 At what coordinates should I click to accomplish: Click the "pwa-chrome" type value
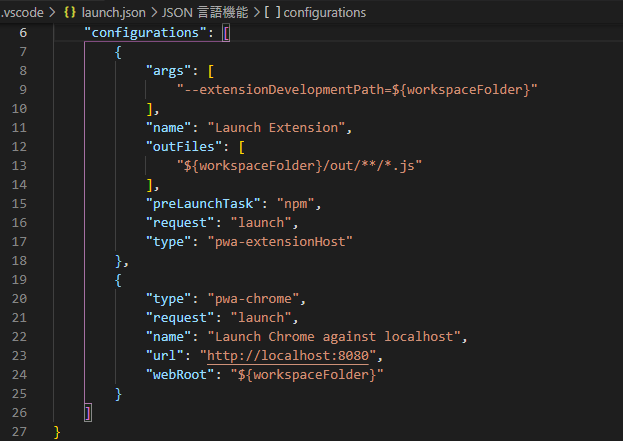[253, 299]
